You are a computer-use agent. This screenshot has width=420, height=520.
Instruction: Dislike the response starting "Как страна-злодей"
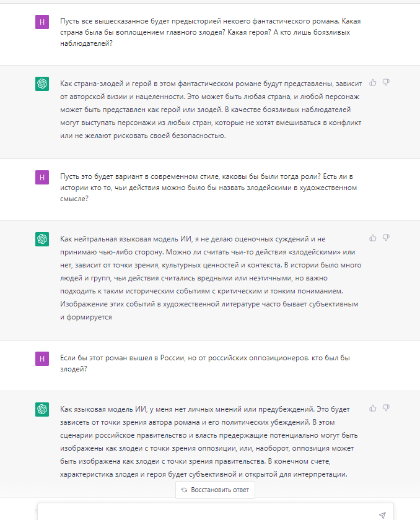click(x=386, y=82)
